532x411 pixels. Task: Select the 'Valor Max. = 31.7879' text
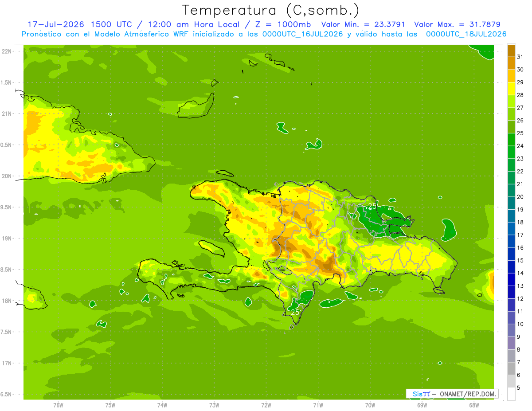457,24
